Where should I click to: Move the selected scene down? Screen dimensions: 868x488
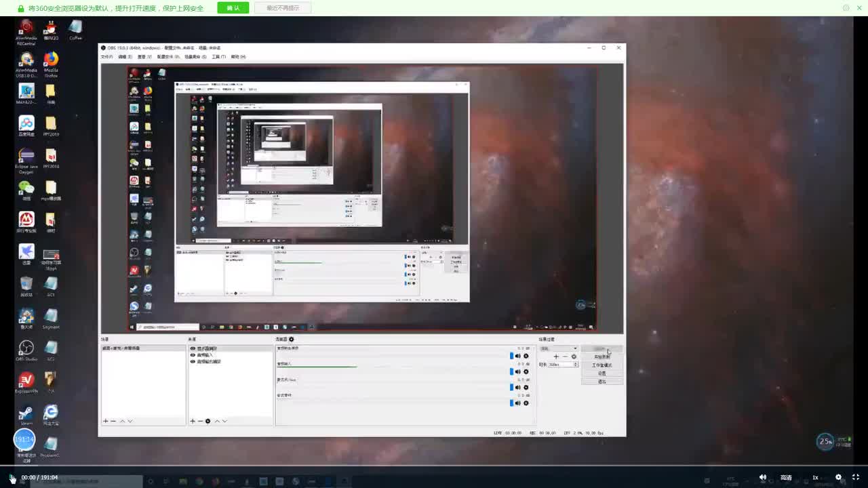click(130, 421)
